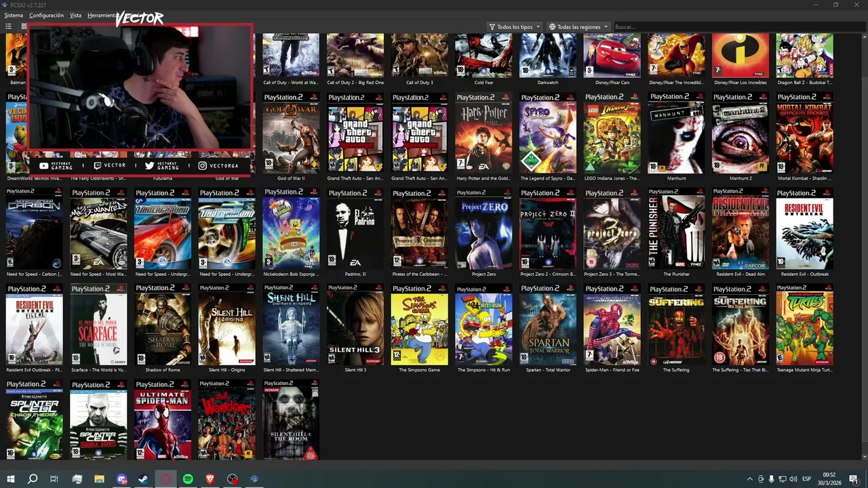Open the Windows notification center
Viewport: 868px width, 488px height.
tap(854, 479)
